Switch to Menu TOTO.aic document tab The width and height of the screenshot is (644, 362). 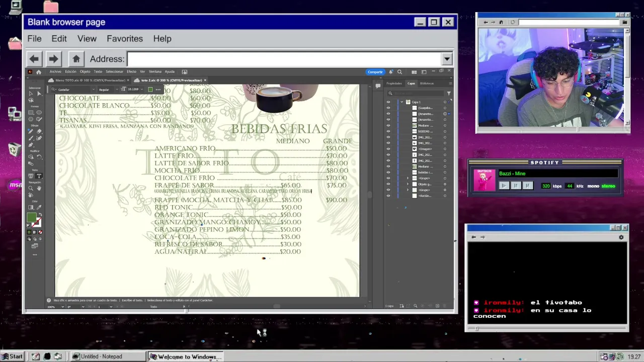tap(90, 80)
